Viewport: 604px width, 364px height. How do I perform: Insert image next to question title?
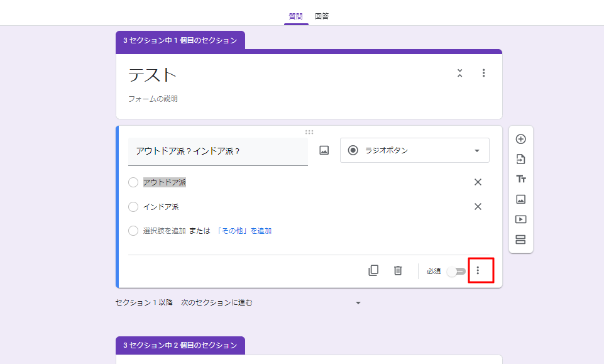[x=324, y=150]
